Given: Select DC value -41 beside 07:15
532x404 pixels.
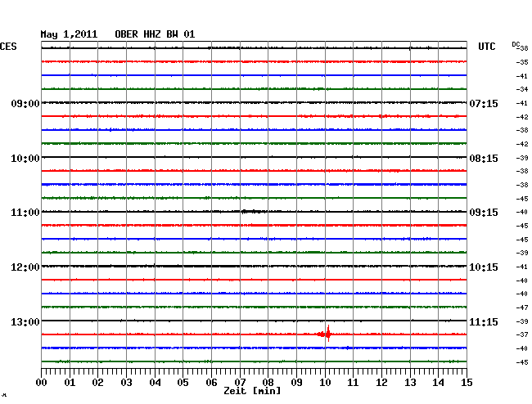Looking at the screenshot, I should click(522, 103).
